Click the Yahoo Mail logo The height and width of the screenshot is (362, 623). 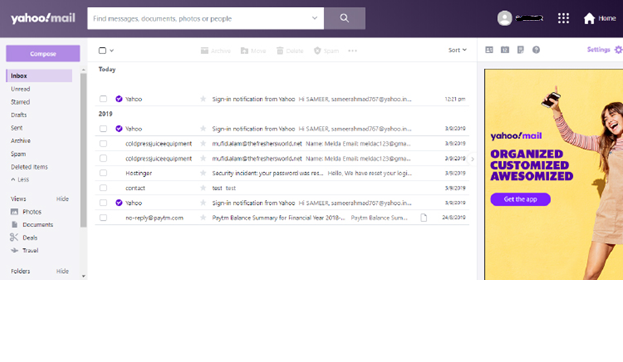(x=43, y=18)
